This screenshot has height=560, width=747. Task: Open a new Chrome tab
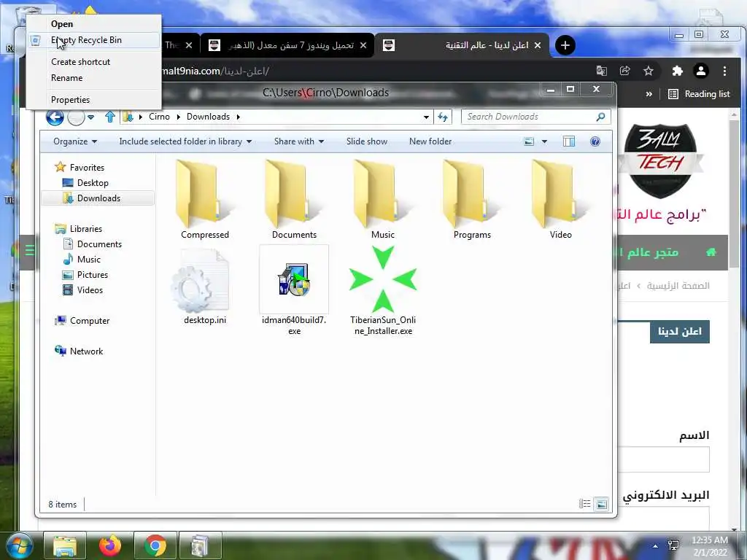pyautogui.click(x=565, y=45)
